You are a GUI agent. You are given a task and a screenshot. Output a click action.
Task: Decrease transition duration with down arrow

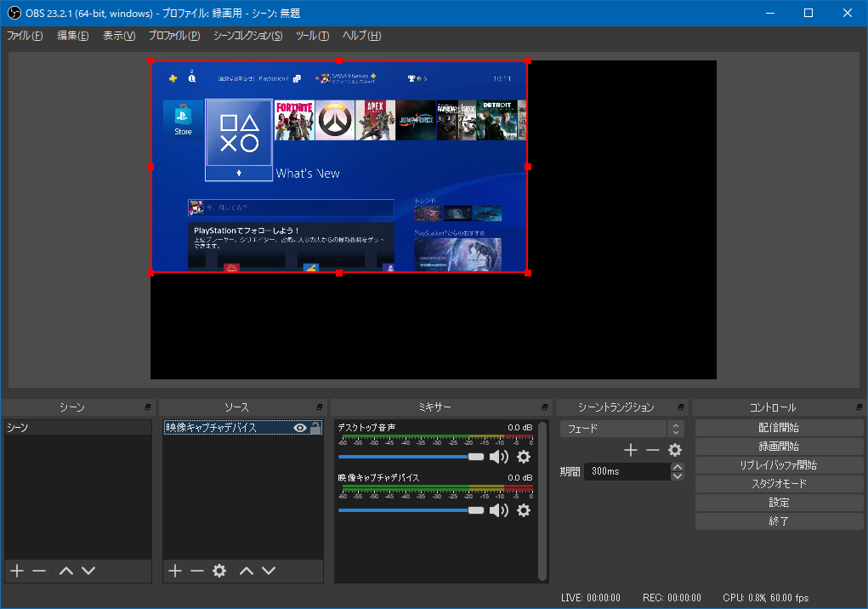pyautogui.click(x=677, y=476)
